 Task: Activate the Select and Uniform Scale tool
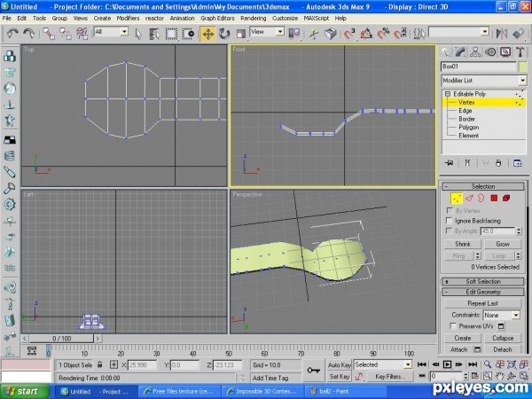coord(241,34)
